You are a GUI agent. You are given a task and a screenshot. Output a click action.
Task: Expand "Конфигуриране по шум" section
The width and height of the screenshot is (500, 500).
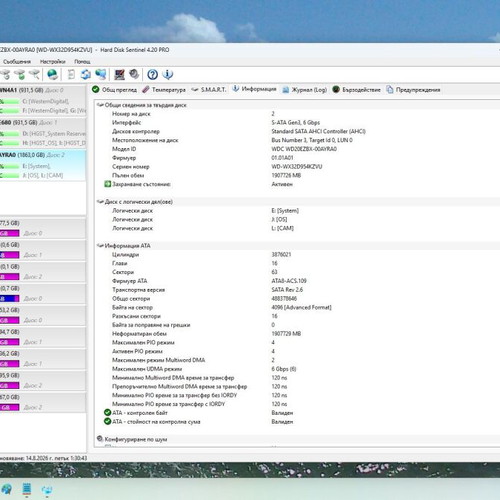(100, 439)
